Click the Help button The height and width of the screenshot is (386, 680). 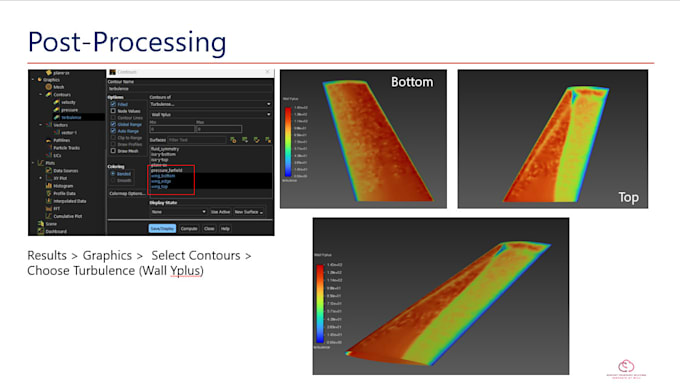tap(225, 229)
